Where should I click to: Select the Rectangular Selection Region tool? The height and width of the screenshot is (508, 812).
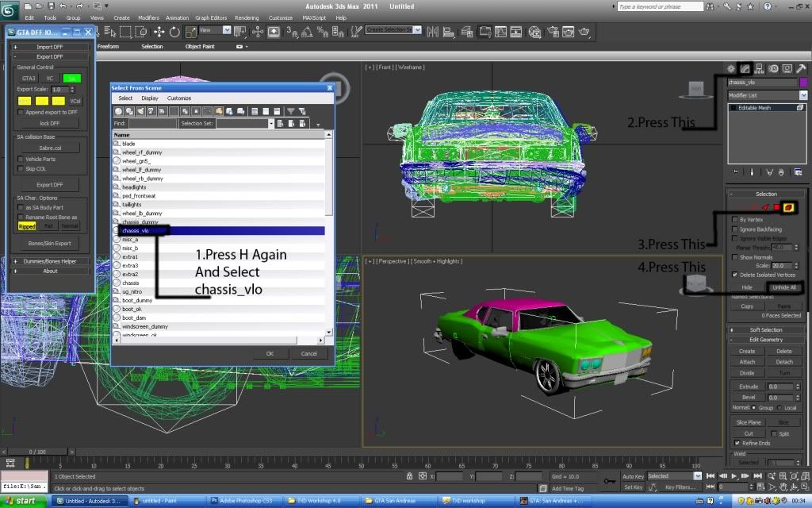coord(125,32)
